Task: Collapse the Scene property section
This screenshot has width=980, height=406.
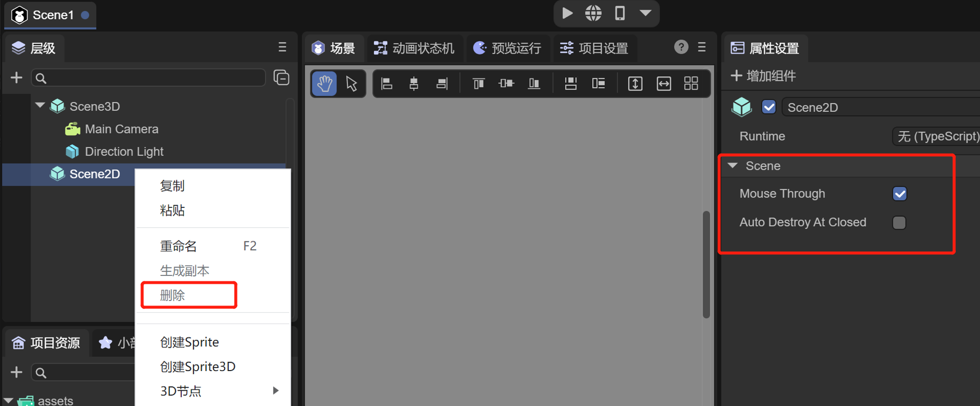Action: pyautogui.click(x=733, y=166)
